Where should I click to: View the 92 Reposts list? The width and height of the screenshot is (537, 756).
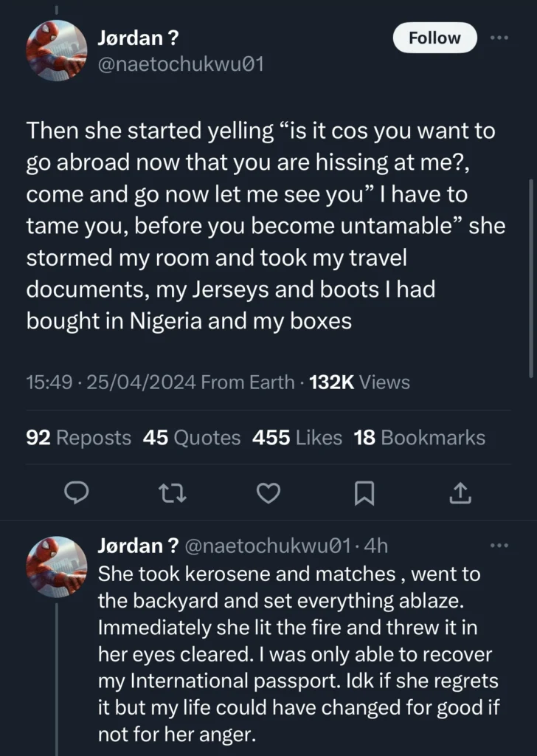coord(78,437)
